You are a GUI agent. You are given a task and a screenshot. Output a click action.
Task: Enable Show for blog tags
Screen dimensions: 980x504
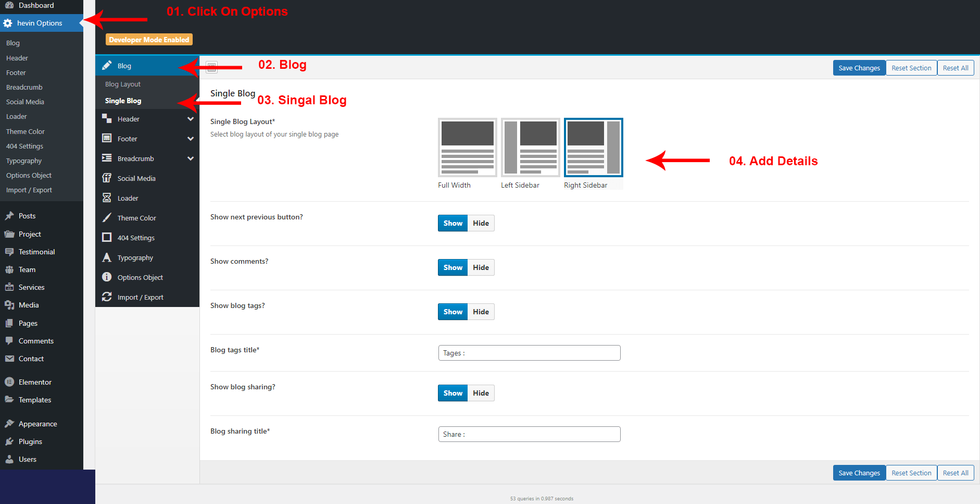coord(453,312)
